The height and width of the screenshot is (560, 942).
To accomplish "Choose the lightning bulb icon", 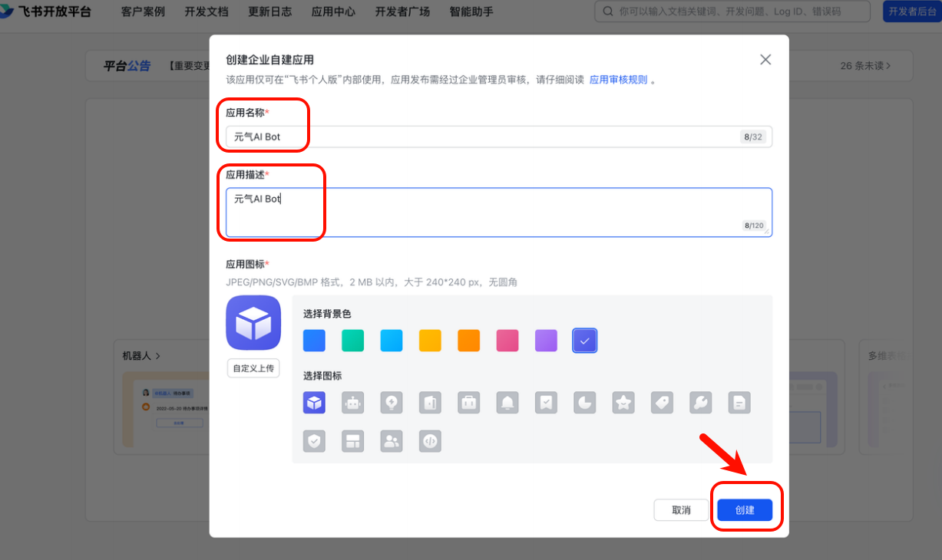I will [391, 402].
